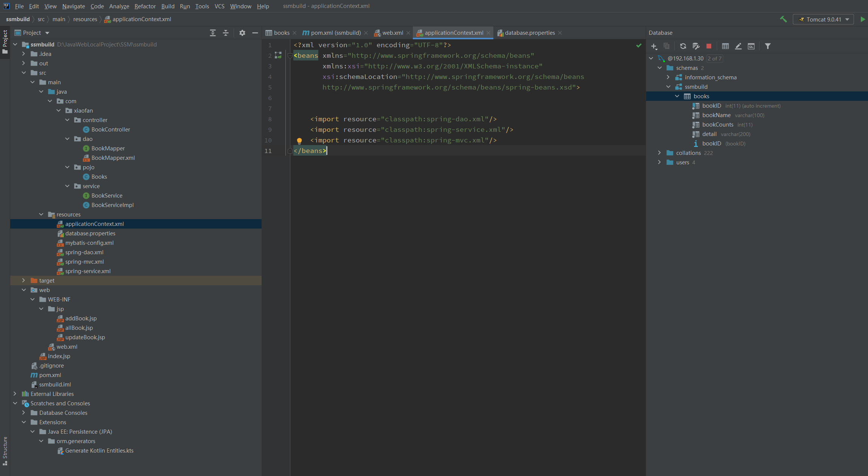
Task: Open query console icon
Action: tap(751, 46)
